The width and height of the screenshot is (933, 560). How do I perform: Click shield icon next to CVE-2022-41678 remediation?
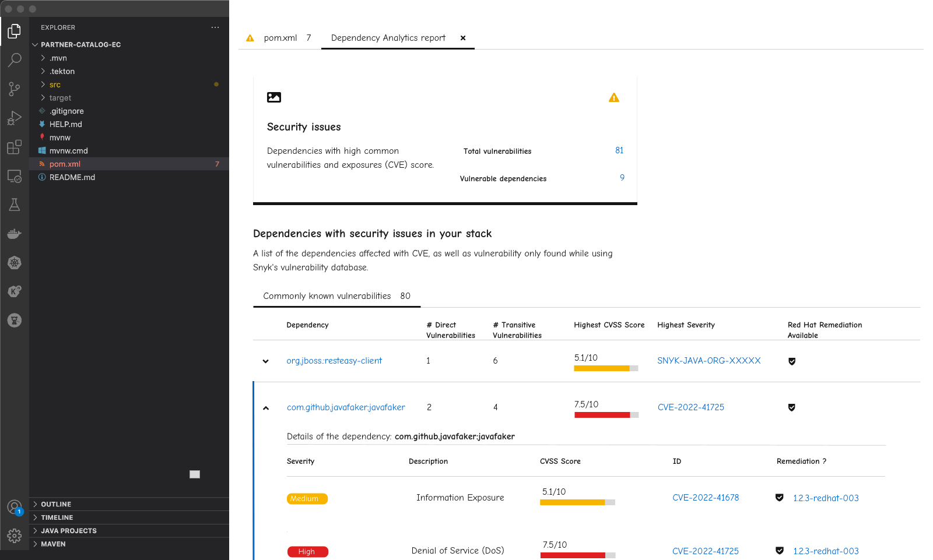779,498
